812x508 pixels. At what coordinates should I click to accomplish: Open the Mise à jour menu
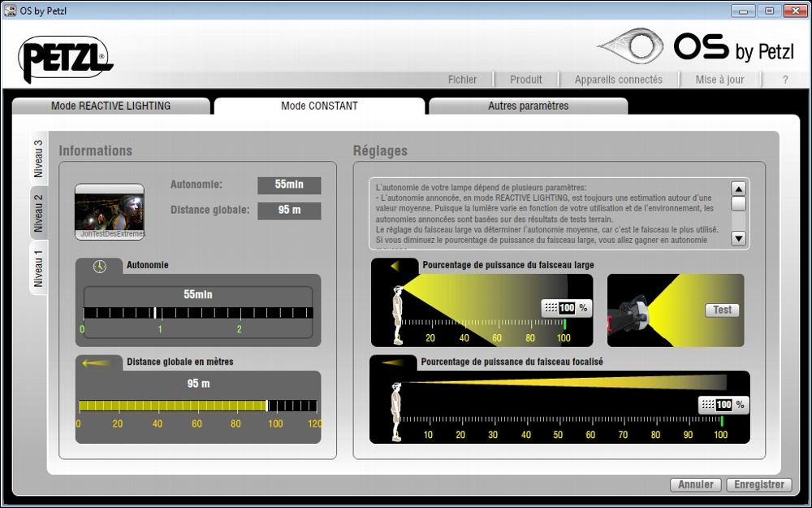(x=719, y=80)
